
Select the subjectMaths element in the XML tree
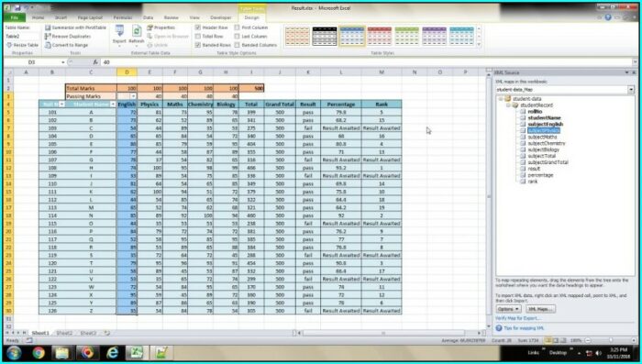pyautogui.click(x=542, y=138)
